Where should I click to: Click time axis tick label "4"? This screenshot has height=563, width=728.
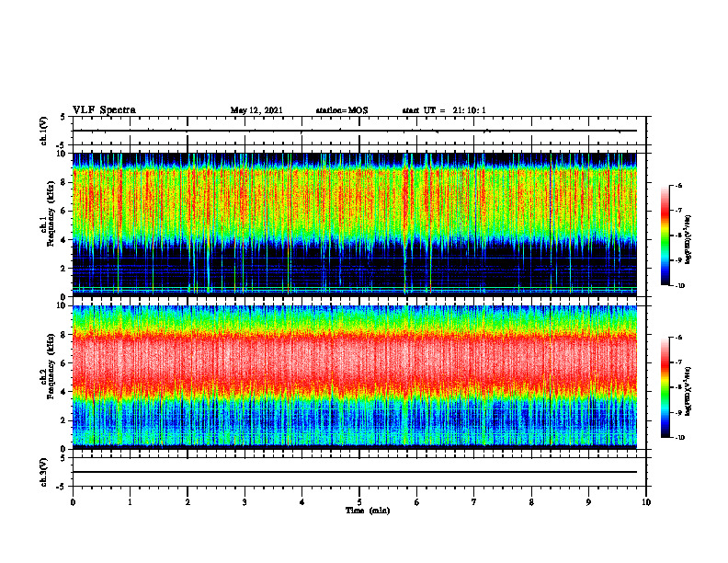tap(302, 502)
